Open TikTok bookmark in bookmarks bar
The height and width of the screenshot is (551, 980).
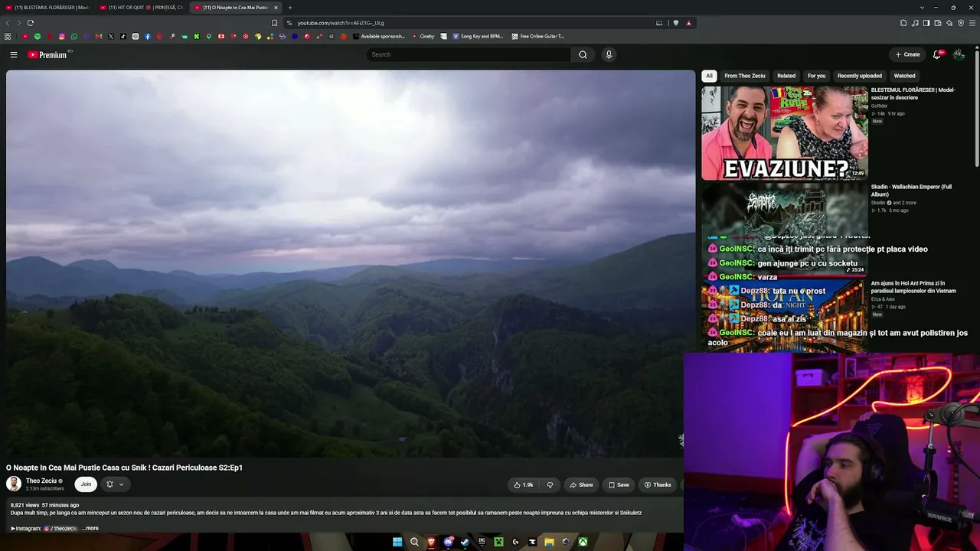click(x=123, y=36)
